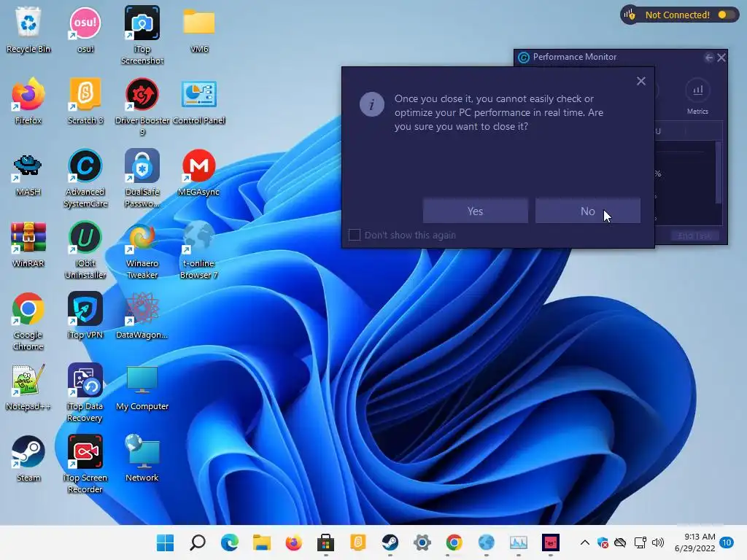This screenshot has height=560, width=747.
Task: Open the volume control in tray
Action: pos(658,542)
